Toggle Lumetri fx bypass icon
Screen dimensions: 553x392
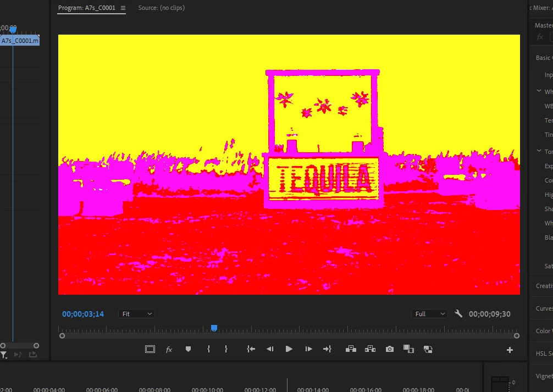[x=540, y=37]
